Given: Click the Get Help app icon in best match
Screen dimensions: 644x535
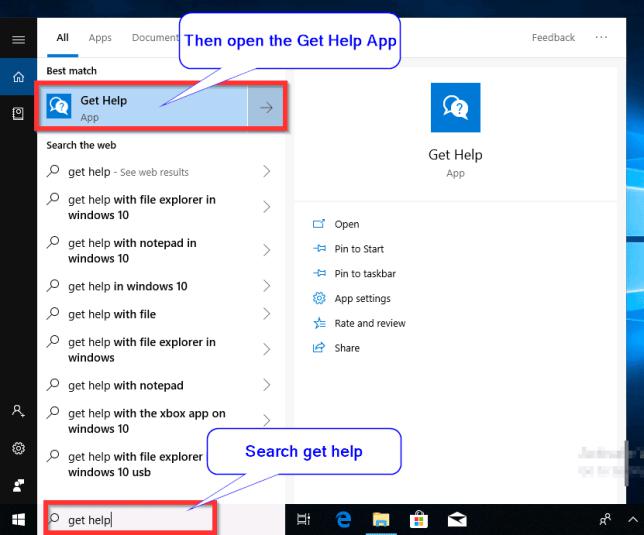Looking at the screenshot, I should tap(59, 106).
